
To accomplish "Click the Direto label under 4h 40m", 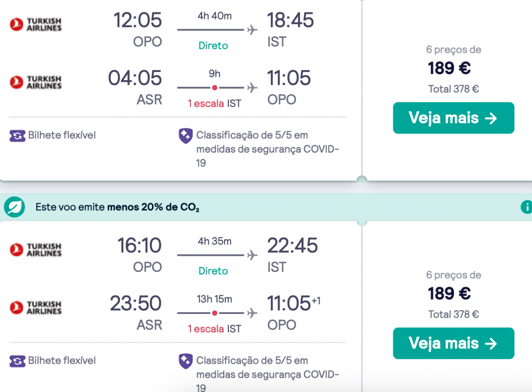I will 213,46.
